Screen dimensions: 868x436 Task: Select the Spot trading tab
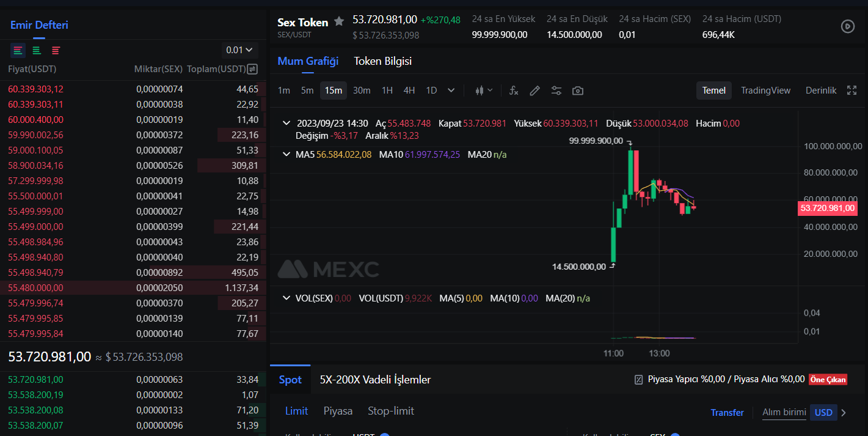(290, 380)
